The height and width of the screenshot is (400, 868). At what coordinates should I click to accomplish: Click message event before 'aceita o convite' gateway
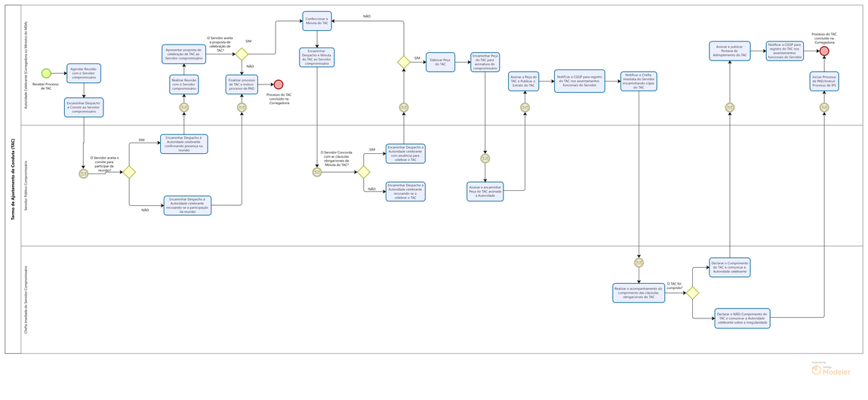(x=84, y=173)
